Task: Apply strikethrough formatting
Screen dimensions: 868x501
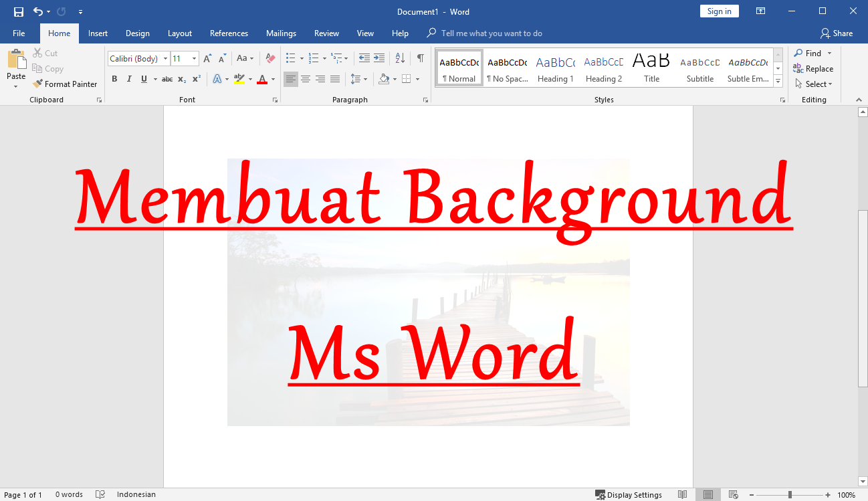Action: [167, 79]
